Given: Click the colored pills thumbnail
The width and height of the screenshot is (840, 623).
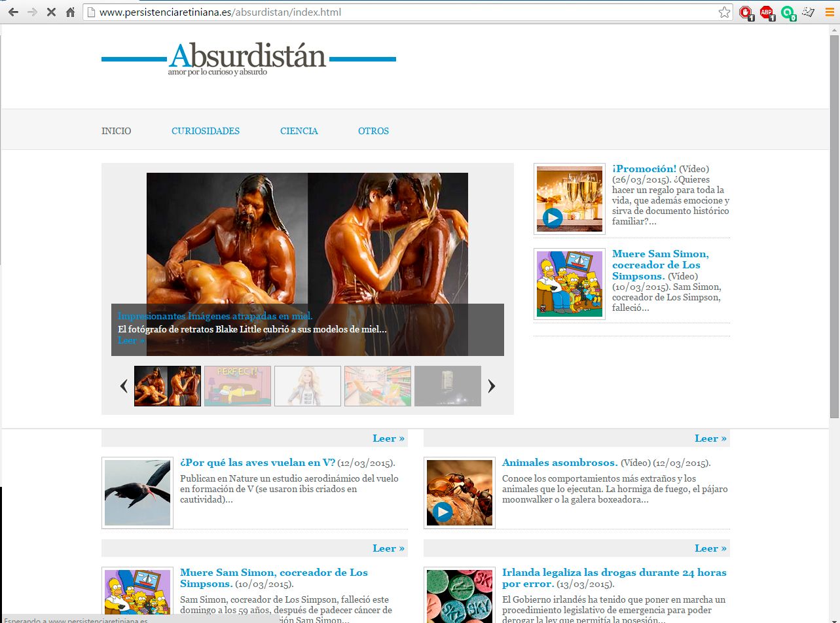Looking at the screenshot, I should (x=460, y=595).
